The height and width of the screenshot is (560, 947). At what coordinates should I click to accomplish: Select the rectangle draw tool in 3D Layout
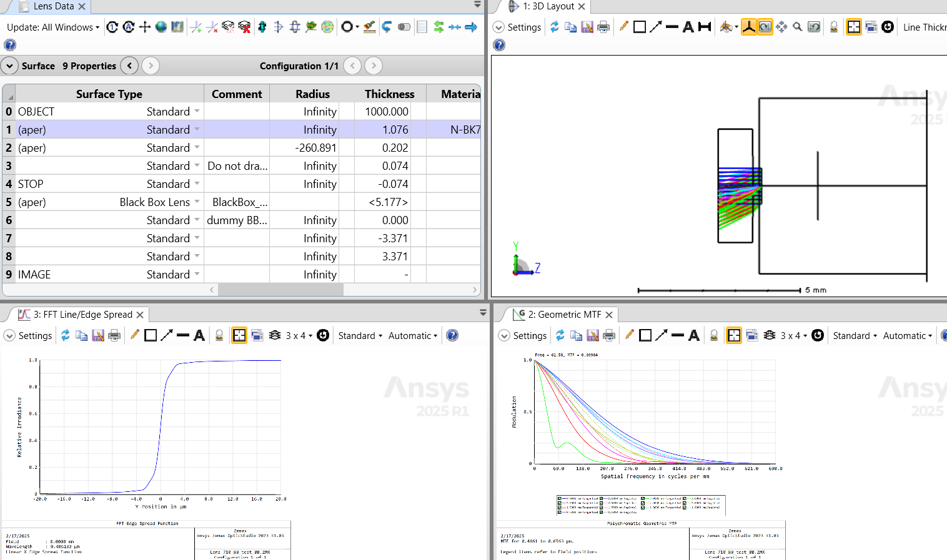640,27
